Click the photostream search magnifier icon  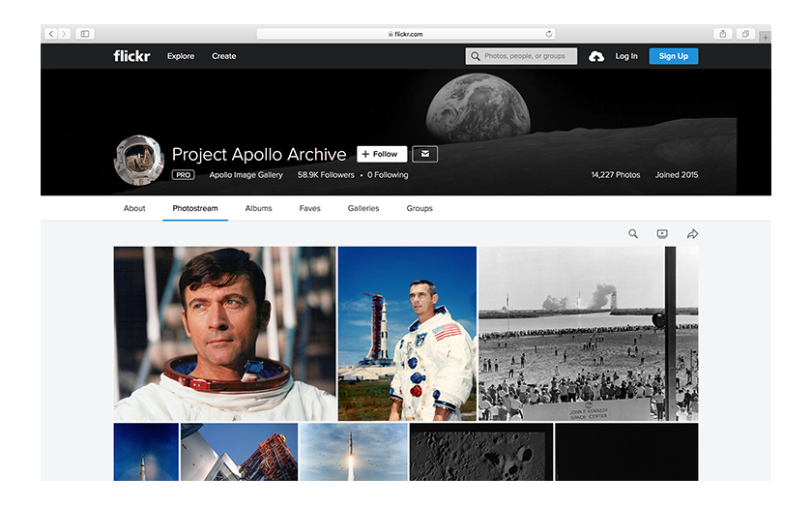click(633, 234)
